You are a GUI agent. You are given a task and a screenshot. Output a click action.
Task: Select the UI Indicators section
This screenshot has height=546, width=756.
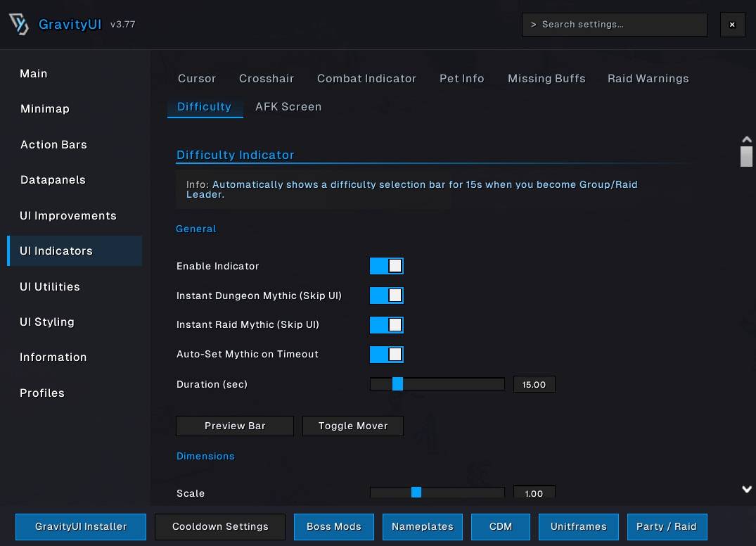(75, 250)
